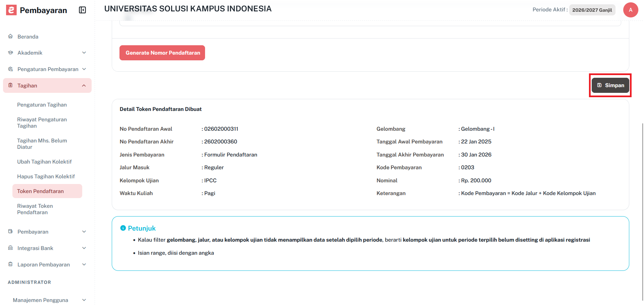Select Token Pendaftaran menu item
Screen dimensions: 644x305
[x=47, y=191]
